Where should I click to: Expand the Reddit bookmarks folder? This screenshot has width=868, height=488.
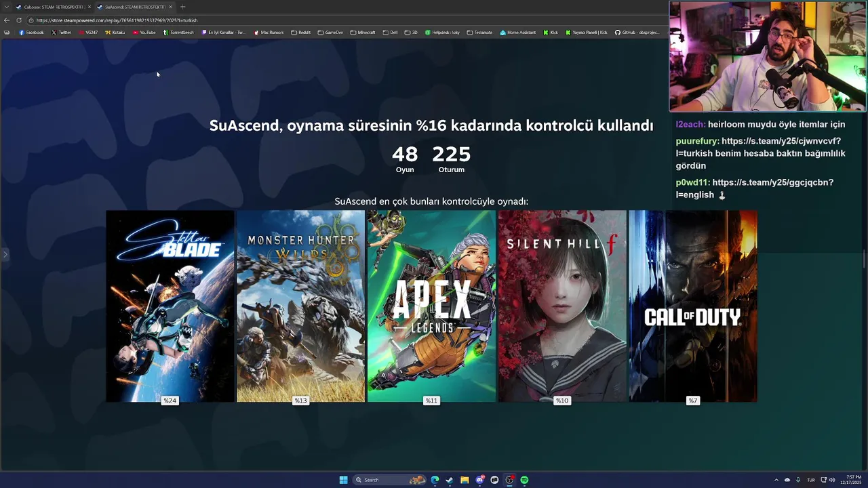click(x=300, y=33)
